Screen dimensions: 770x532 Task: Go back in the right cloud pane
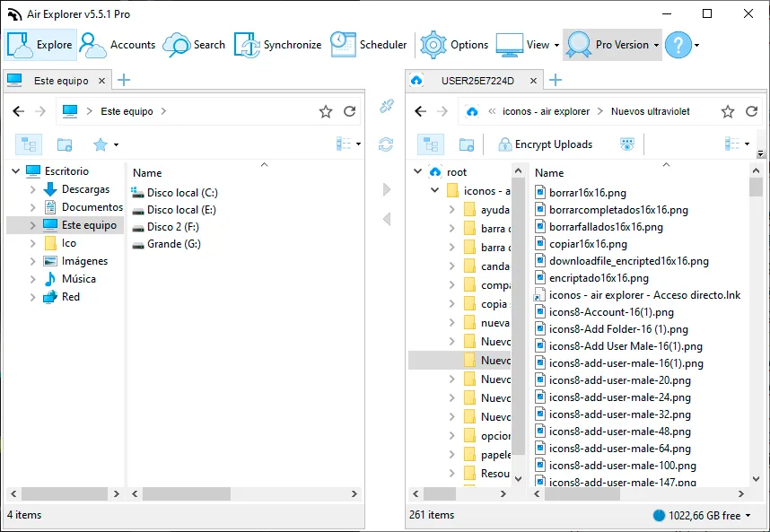(420, 111)
